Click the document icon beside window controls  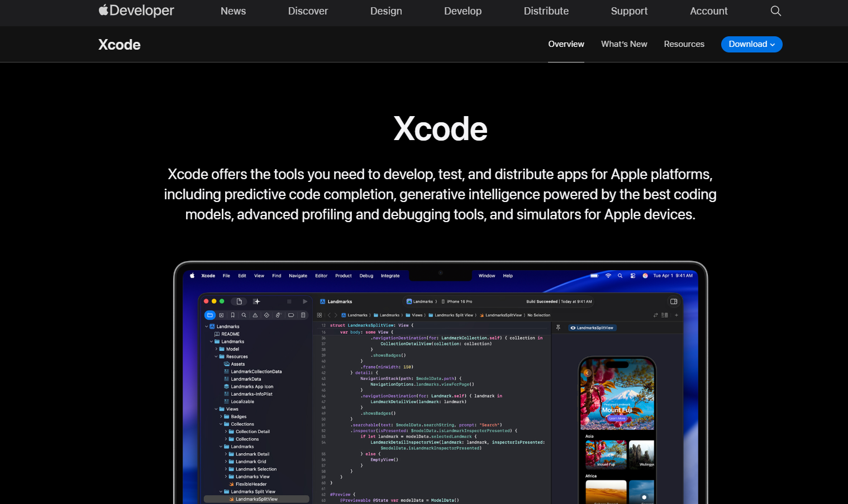pos(239,301)
